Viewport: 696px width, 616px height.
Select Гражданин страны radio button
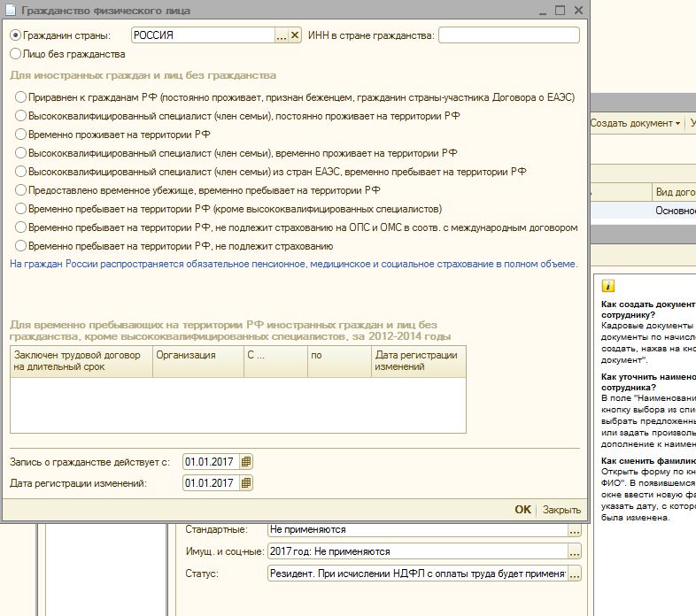coord(14,35)
